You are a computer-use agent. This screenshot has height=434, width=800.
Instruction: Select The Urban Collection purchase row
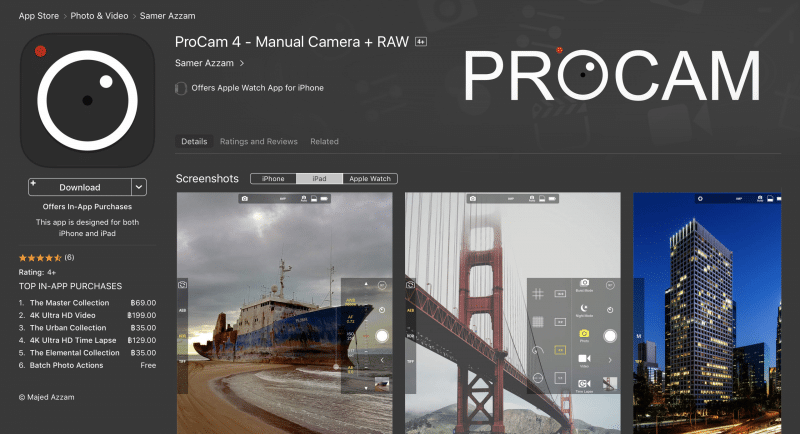[87, 328]
